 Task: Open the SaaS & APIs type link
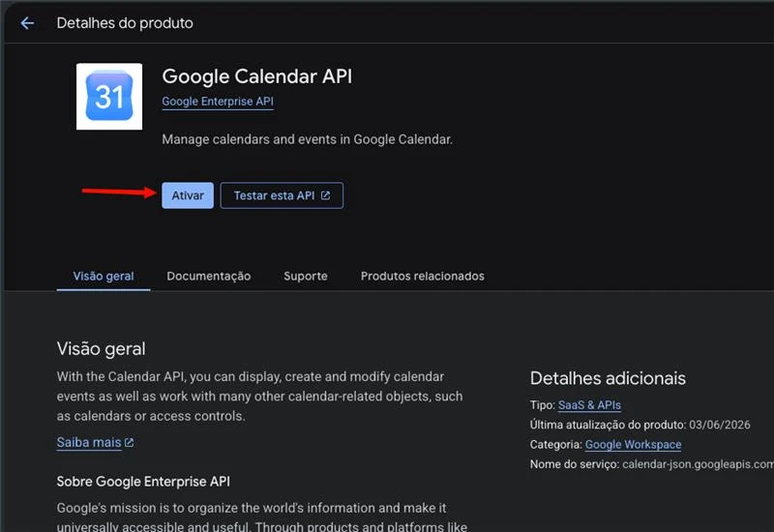589,405
